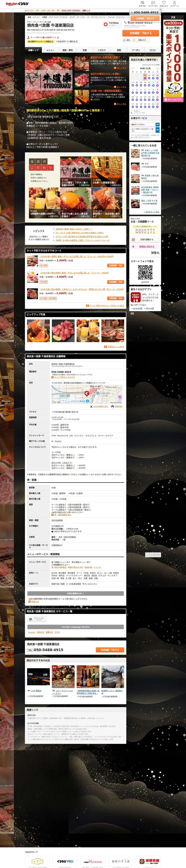Switch to the こだわり tab
Screen dimensions: 186x868
[x=102, y=50]
